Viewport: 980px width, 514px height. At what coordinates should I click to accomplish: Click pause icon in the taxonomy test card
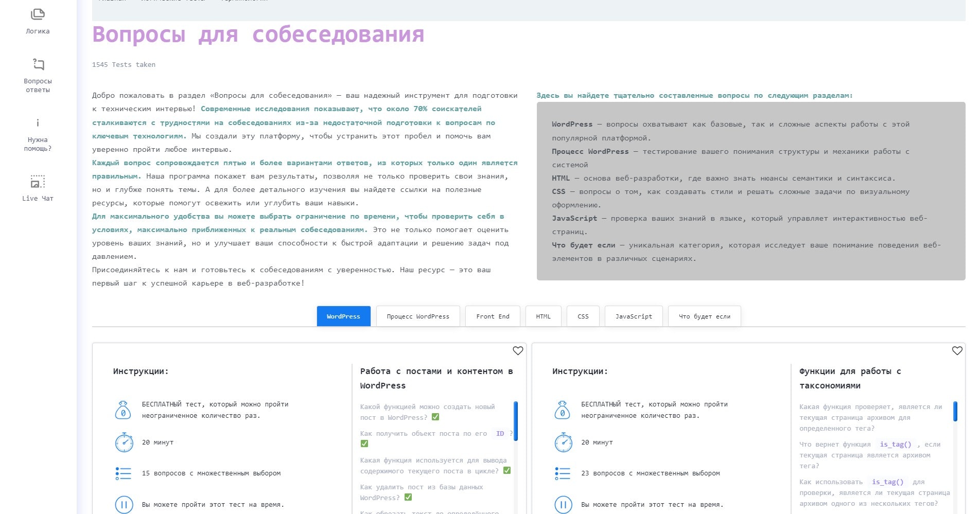coord(564,504)
